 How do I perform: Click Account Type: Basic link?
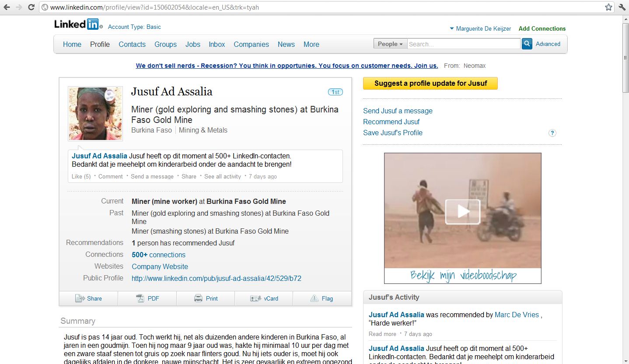pyautogui.click(x=134, y=27)
